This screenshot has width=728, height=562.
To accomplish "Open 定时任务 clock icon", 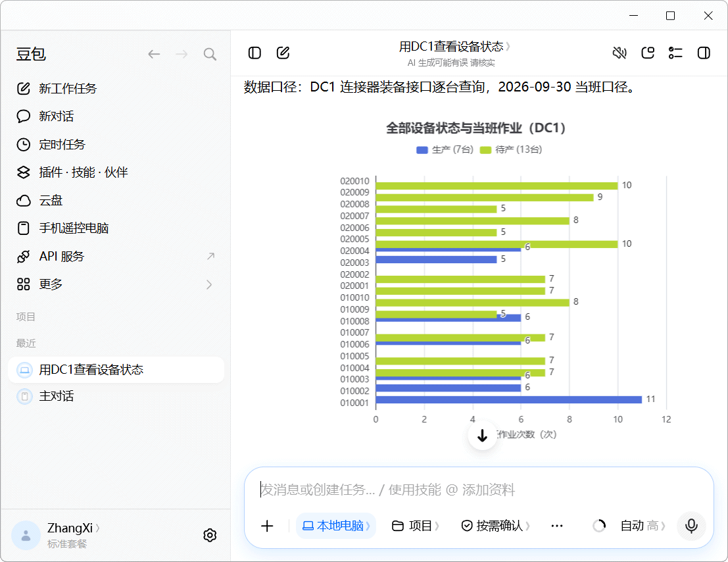I will [x=23, y=144].
